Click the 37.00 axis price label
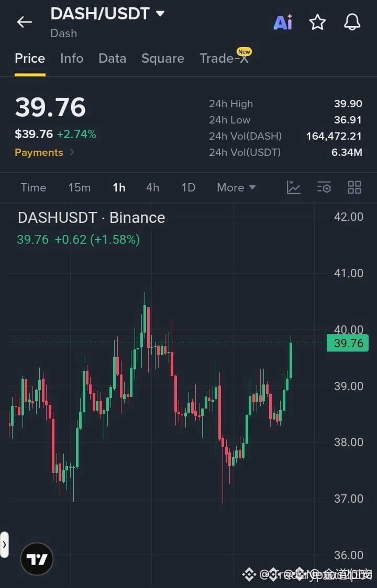 tap(348, 499)
